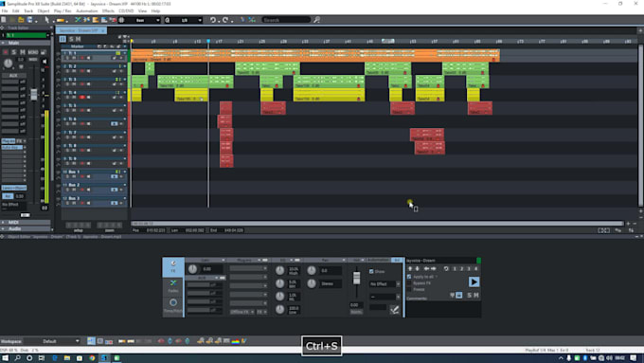This screenshot has width=644, height=363.
Task: Enable the Bypass FX checkbox
Action: (x=409, y=282)
